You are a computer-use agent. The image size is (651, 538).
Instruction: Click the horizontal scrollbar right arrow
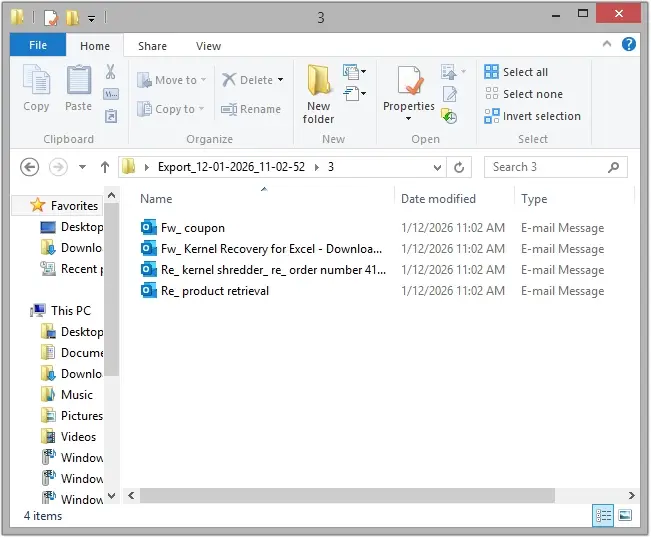coord(631,495)
